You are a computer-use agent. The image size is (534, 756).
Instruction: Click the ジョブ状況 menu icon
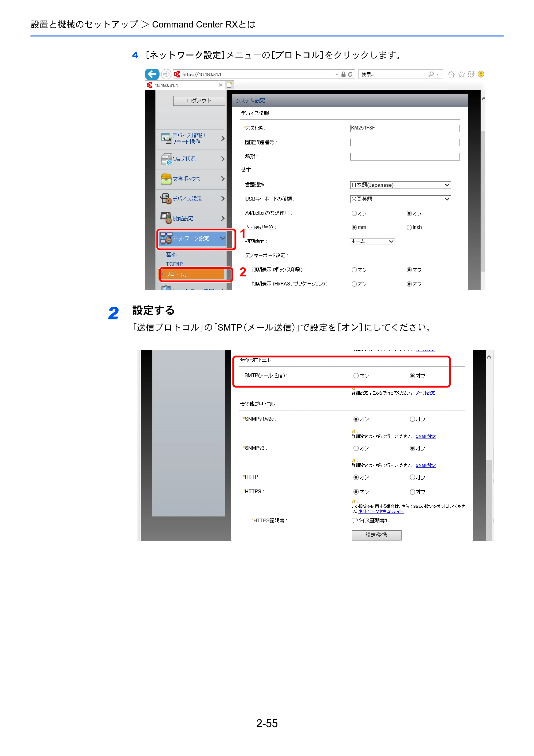(166, 159)
